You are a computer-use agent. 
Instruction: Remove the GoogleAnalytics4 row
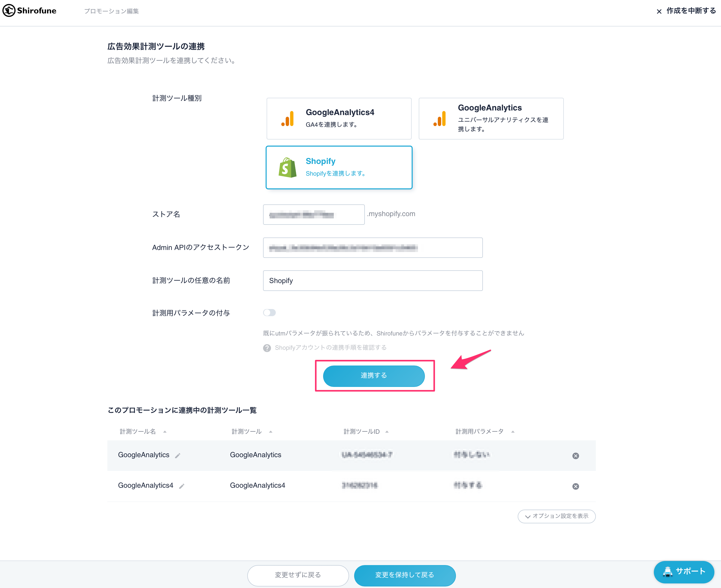point(575,486)
